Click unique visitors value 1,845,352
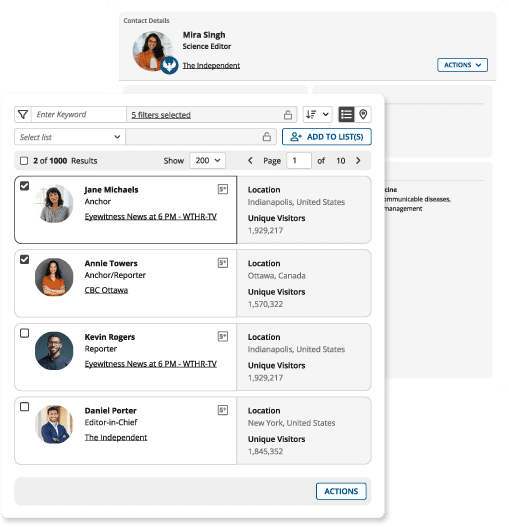The height and width of the screenshot is (527, 509). [x=265, y=451]
